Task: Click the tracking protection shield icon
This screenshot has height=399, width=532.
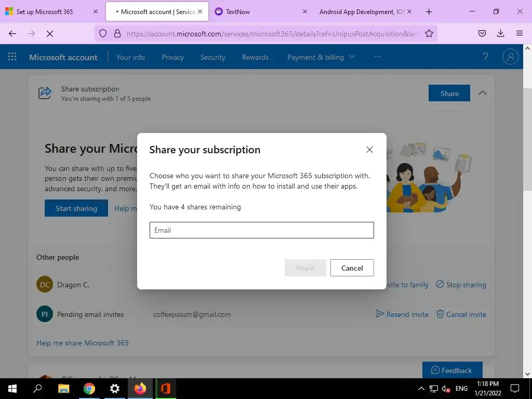Action: coord(103,33)
